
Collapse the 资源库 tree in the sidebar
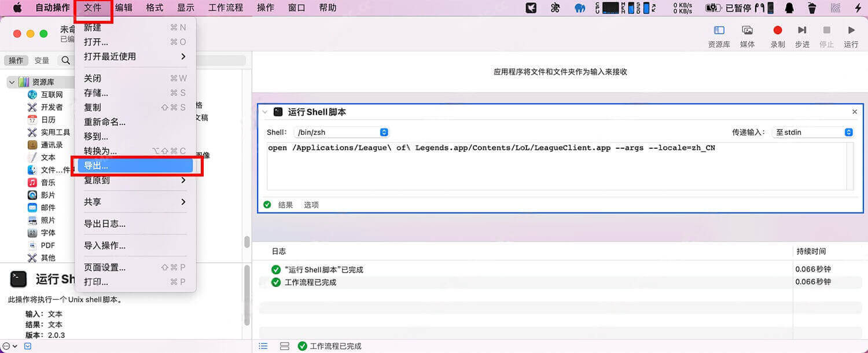12,82
